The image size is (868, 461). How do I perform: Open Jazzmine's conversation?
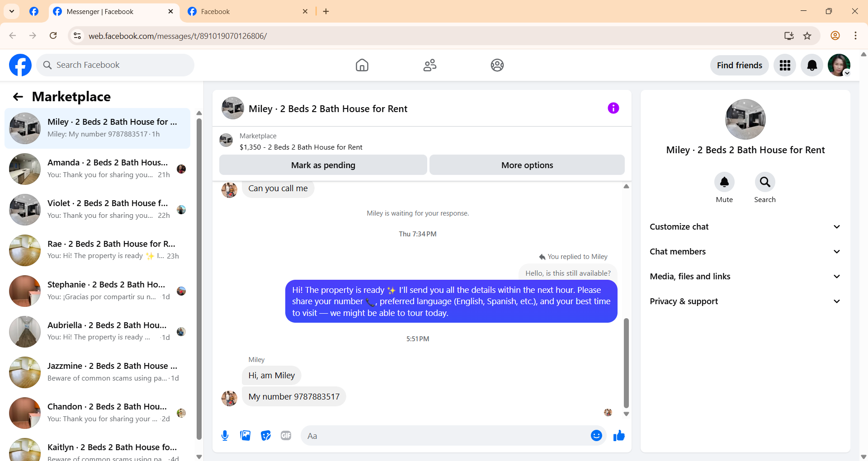(x=97, y=372)
